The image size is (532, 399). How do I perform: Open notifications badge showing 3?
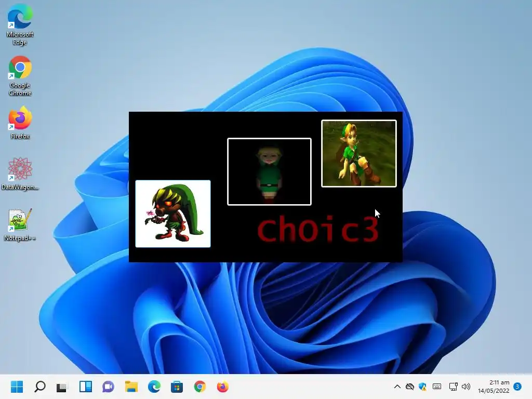(x=517, y=387)
